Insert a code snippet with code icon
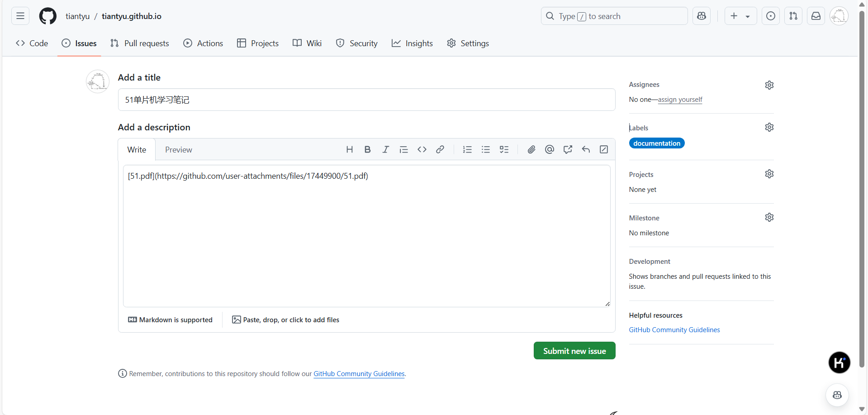 (x=422, y=149)
